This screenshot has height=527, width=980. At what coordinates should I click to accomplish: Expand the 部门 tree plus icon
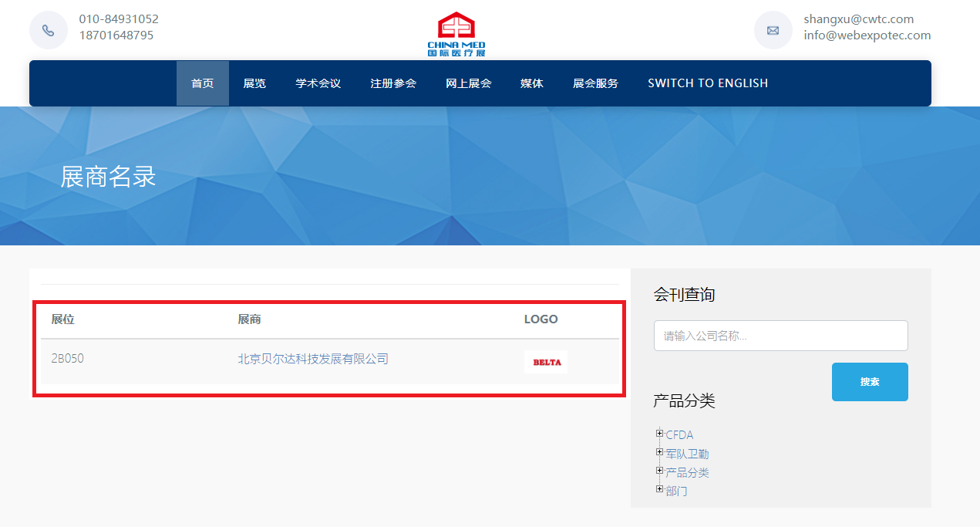pyautogui.click(x=659, y=489)
